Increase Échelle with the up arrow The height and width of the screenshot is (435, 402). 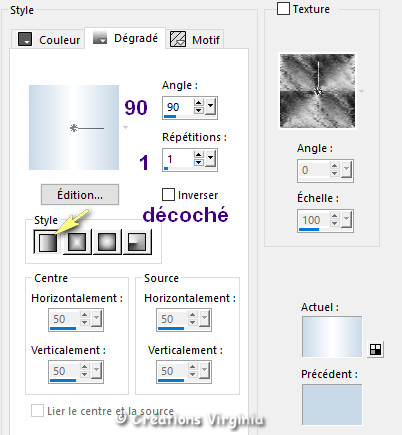335,216
